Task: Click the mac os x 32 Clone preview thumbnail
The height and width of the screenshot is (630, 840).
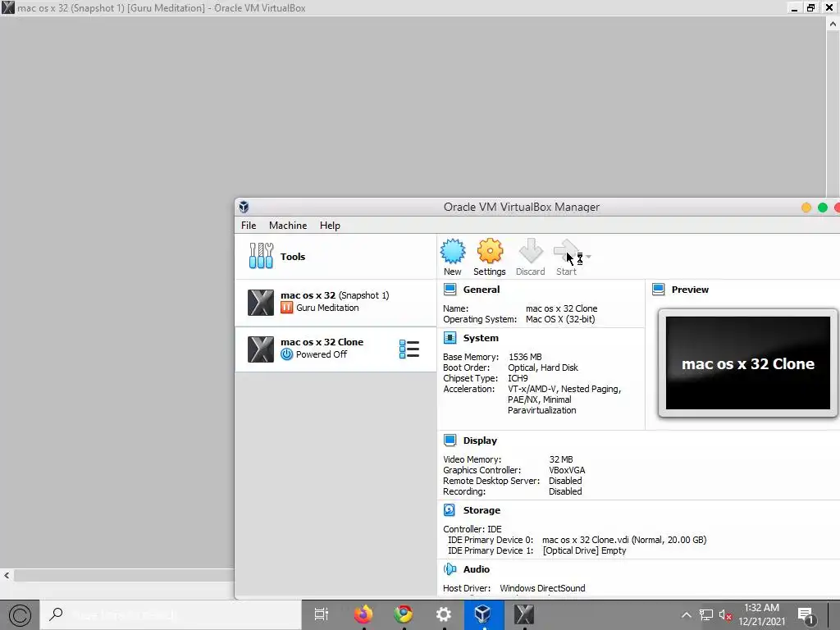Action: pos(748,363)
